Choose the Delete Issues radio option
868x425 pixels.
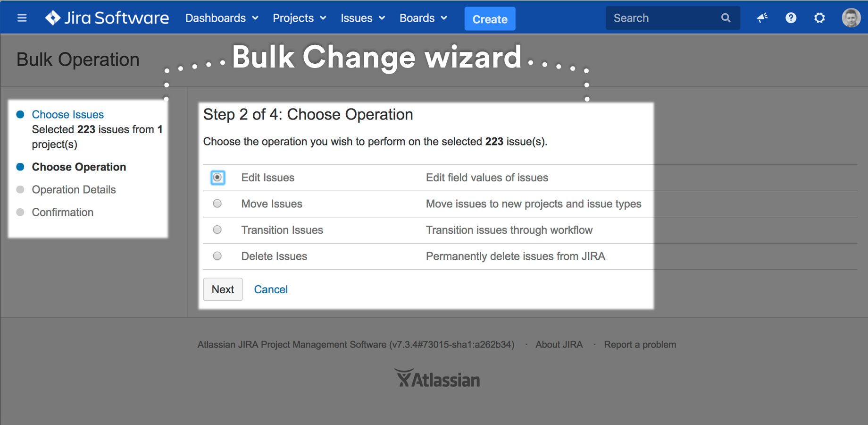coord(217,256)
